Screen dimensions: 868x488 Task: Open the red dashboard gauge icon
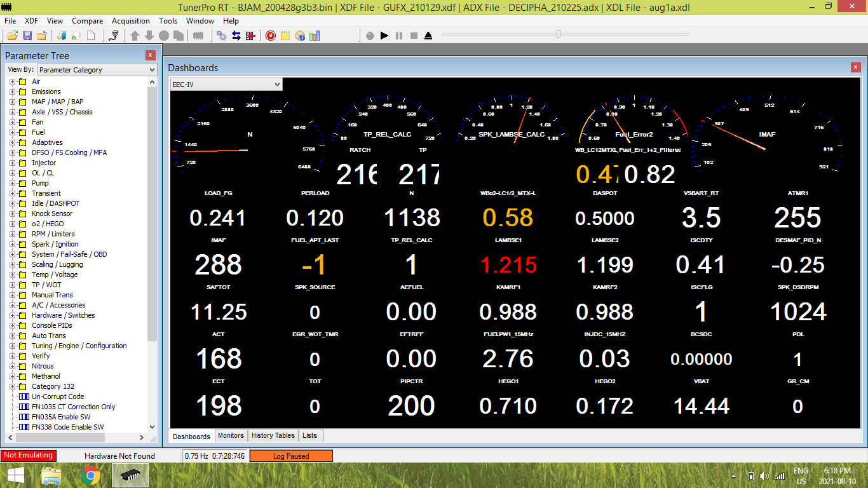point(270,36)
